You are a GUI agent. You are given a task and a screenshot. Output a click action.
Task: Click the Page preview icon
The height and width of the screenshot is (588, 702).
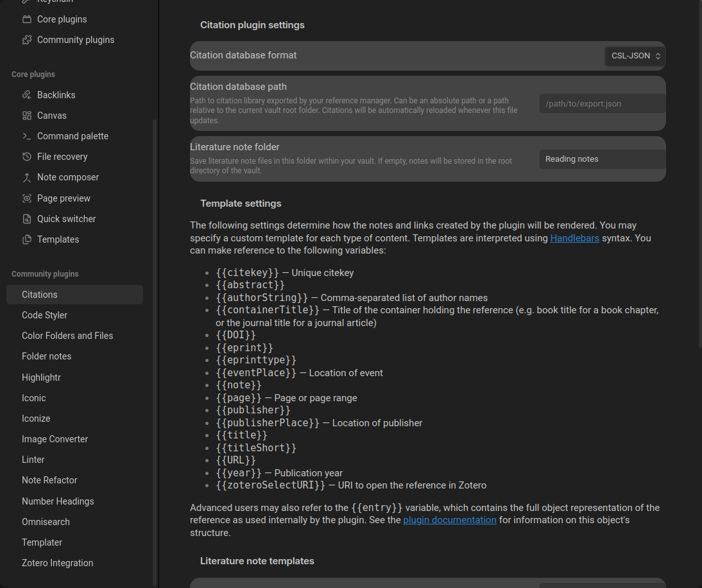(27, 198)
